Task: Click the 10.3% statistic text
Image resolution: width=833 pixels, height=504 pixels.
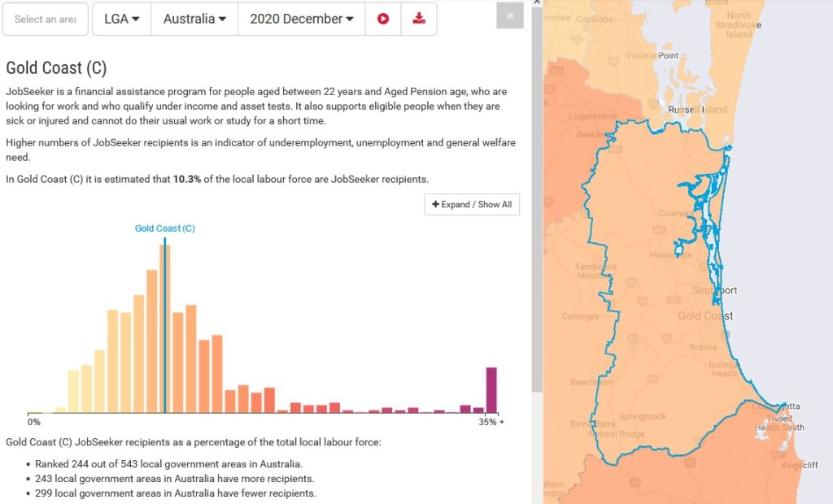Action: click(x=187, y=180)
